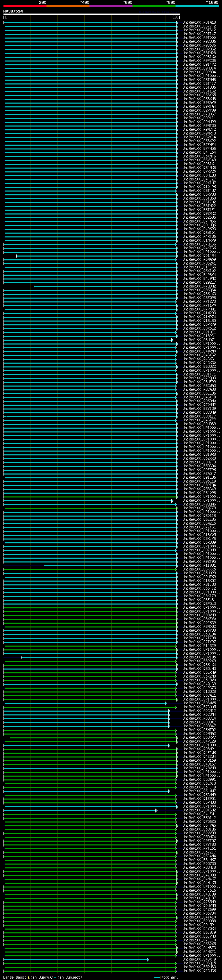
Task: Select the UniRef100_Q84NX8 label
Action: tap(199, 168)
